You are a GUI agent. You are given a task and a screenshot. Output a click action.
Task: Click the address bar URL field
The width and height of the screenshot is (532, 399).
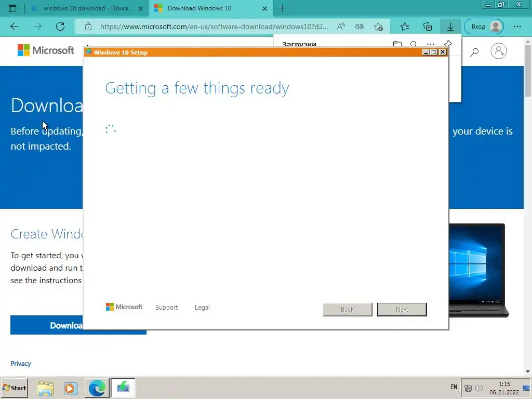[214, 26]
